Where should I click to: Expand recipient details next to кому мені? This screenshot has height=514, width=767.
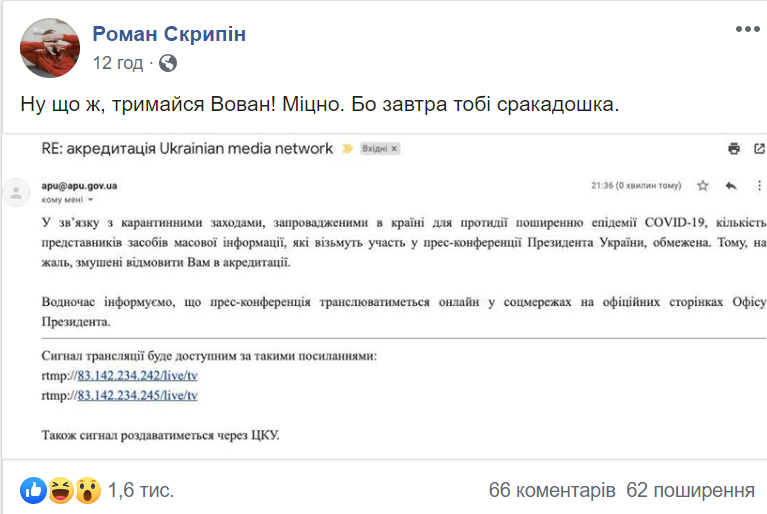click(x=89, y=201)
